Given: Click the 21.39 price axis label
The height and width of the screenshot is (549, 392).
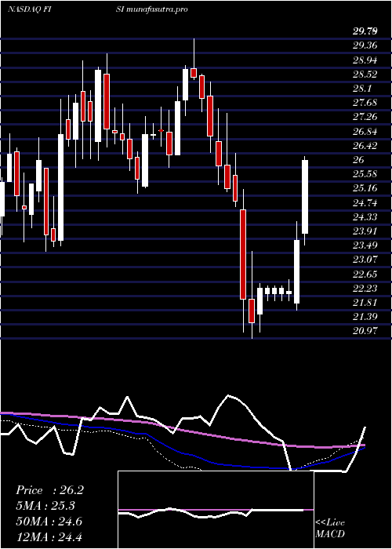Looking at the screenshot, I should [x=365, y=317].
